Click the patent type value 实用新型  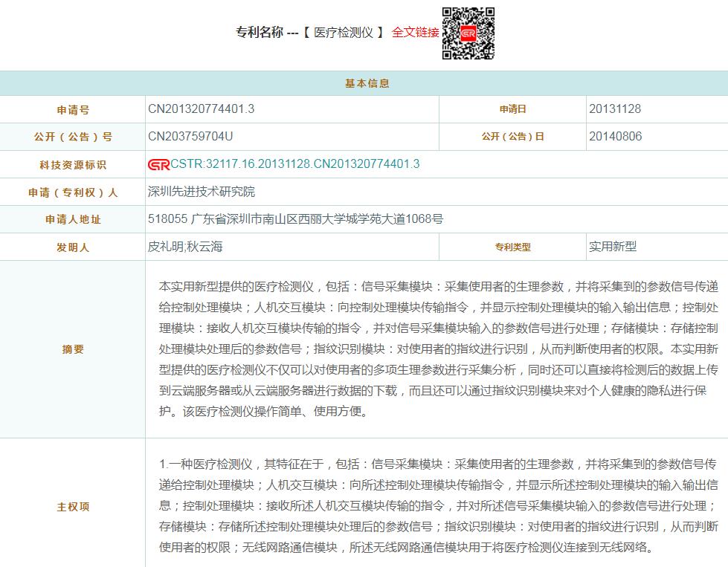(613, 247)
